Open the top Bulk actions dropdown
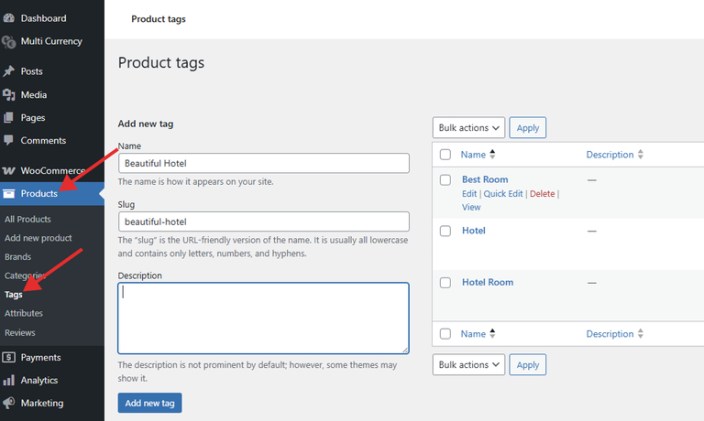The height and width of the screenshot is (421, 704). click(468, 128)
